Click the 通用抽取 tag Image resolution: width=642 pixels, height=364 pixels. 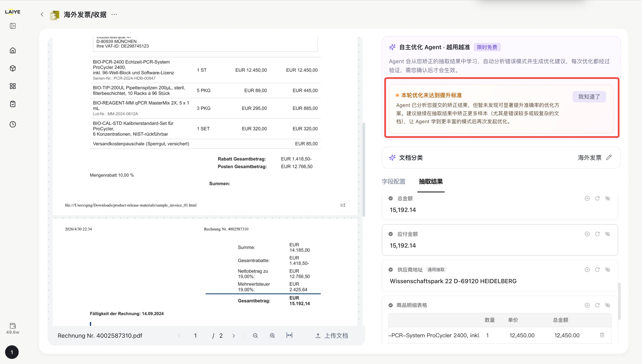pyautogui.click(x=436, y=269)
